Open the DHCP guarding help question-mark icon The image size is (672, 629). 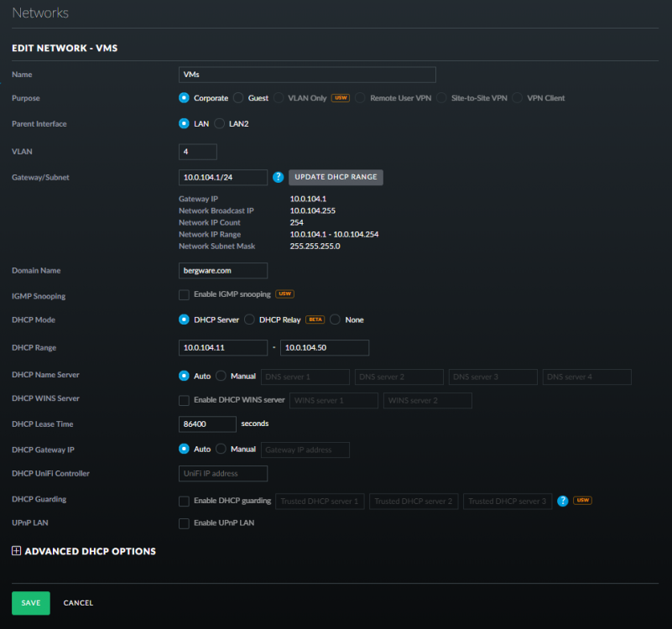point(563,501)
